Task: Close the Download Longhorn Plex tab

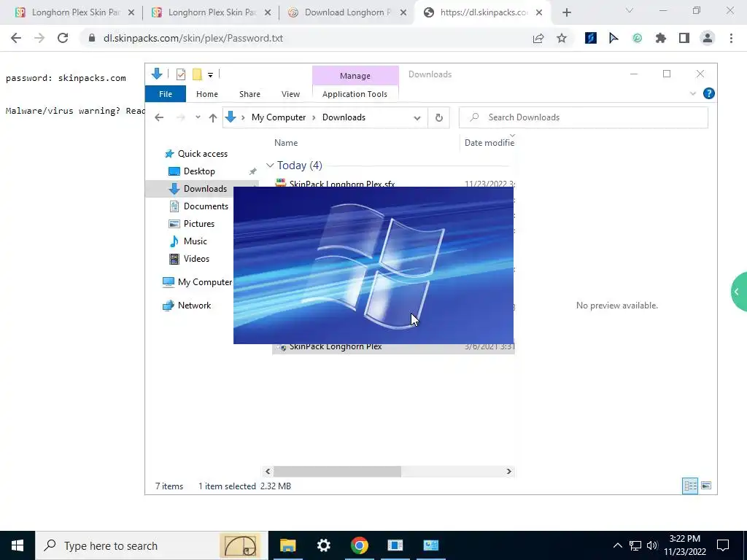Action: pos(403,13)
